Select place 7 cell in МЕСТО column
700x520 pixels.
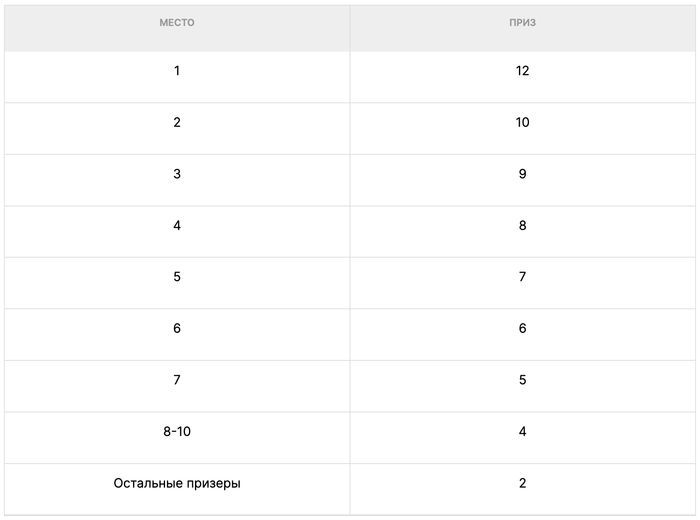click(177, 380)
